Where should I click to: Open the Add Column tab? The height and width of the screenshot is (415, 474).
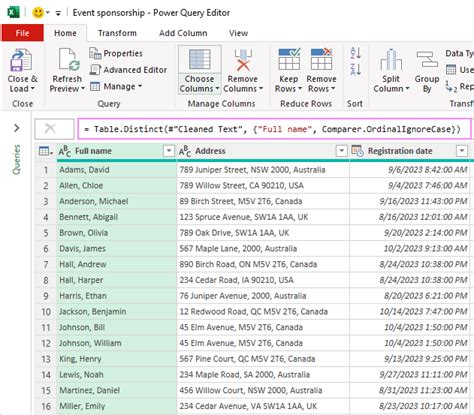point(183,33)
